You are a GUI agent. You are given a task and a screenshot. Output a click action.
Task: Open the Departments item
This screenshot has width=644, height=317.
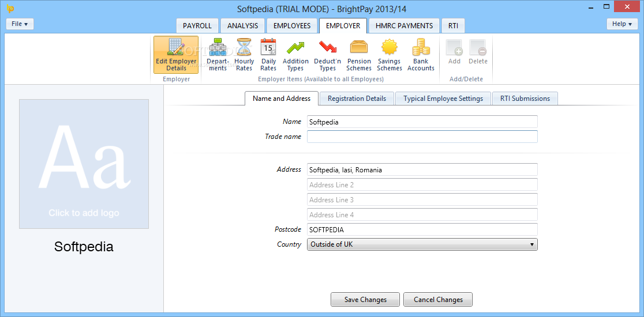click(218, 55)
